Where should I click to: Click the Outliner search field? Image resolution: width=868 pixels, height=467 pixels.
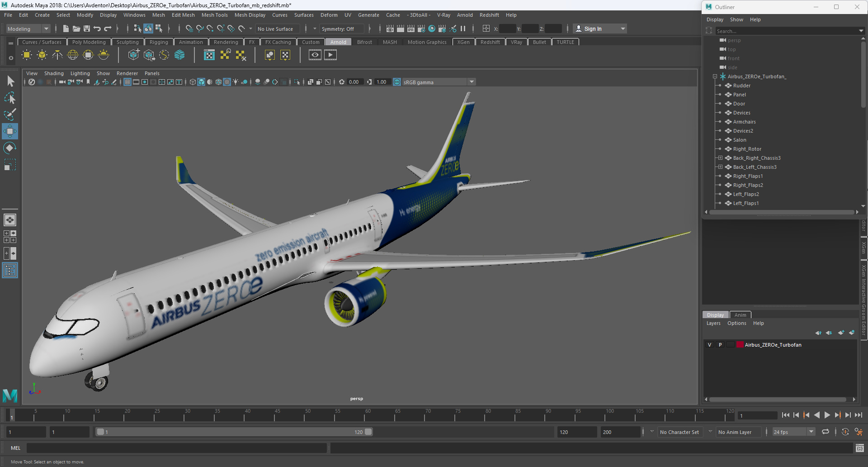pos(787,31)
